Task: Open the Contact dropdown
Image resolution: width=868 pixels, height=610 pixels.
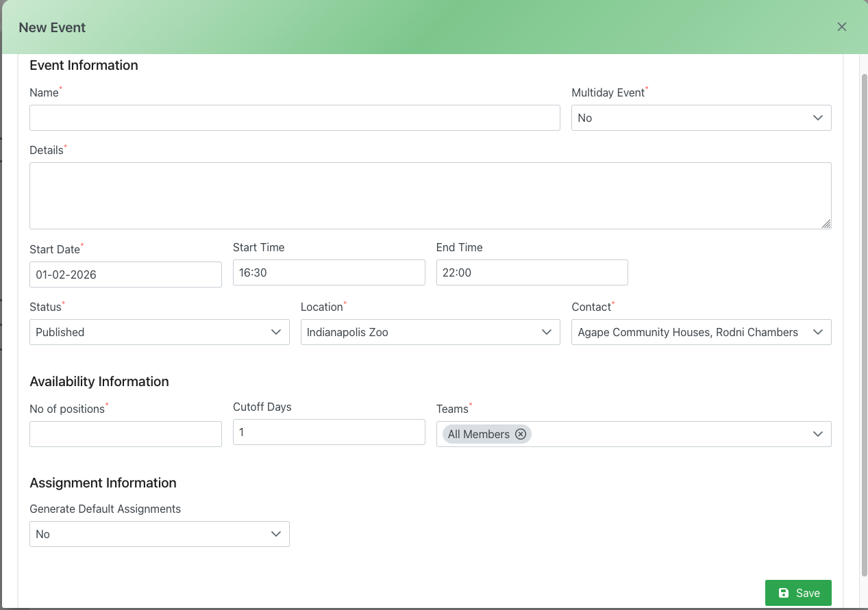Action: 701,332
